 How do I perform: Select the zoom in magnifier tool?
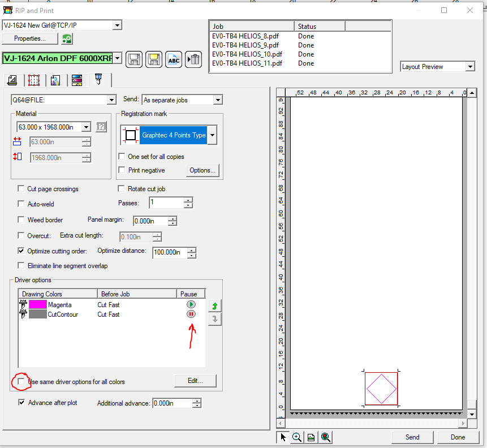297,437
